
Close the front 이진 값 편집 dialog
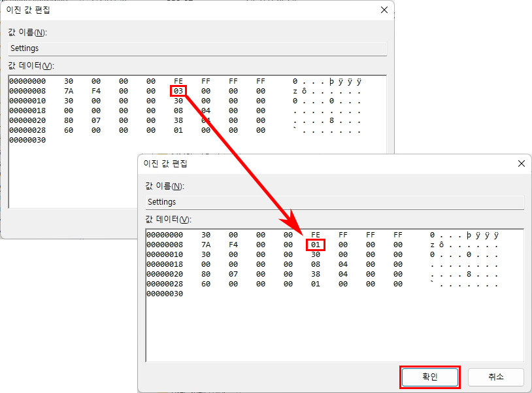522,163
